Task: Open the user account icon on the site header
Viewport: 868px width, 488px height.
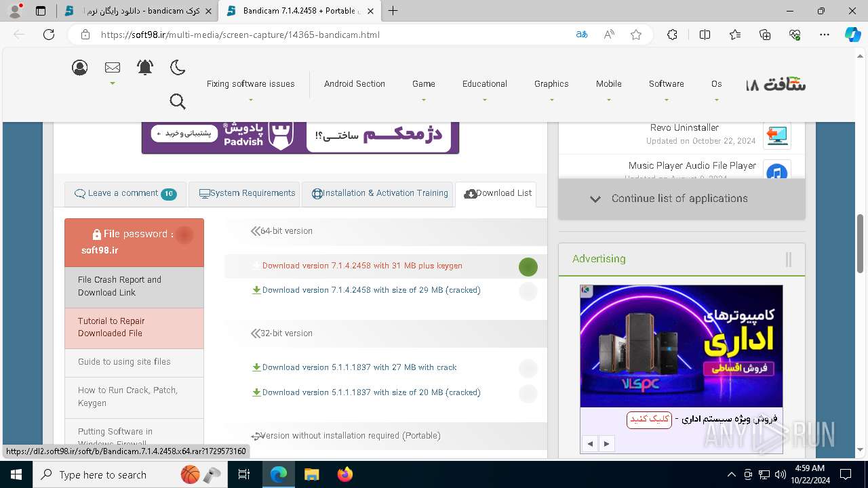Action: pyautogui.click(x=80, y=67)
